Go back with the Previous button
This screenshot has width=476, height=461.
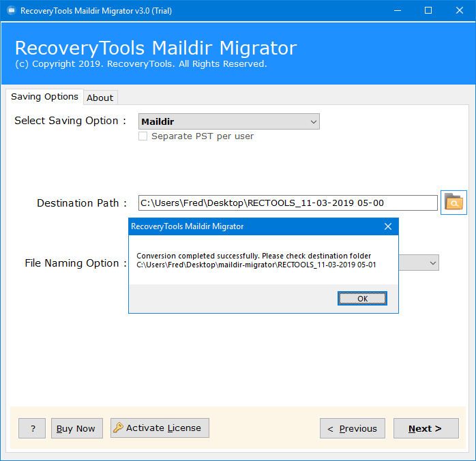[x=352, y=428]
